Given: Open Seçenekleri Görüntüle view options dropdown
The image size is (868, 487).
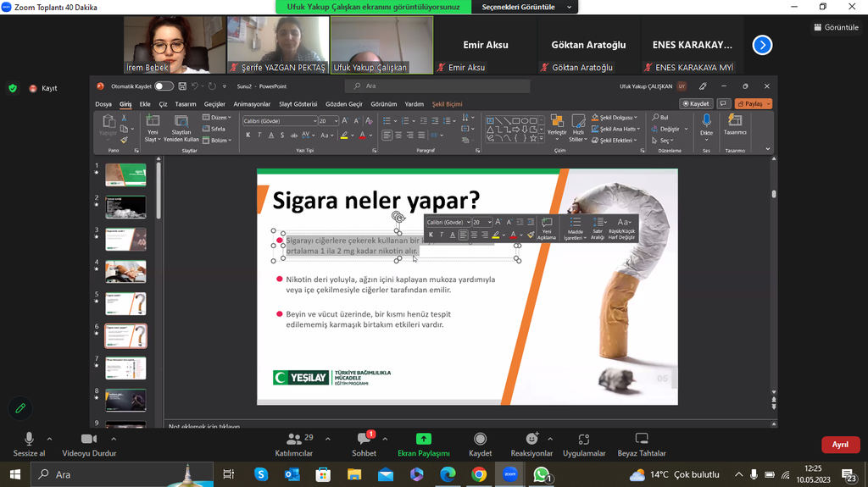Looking at the screenshot, I should click(526, 7).
